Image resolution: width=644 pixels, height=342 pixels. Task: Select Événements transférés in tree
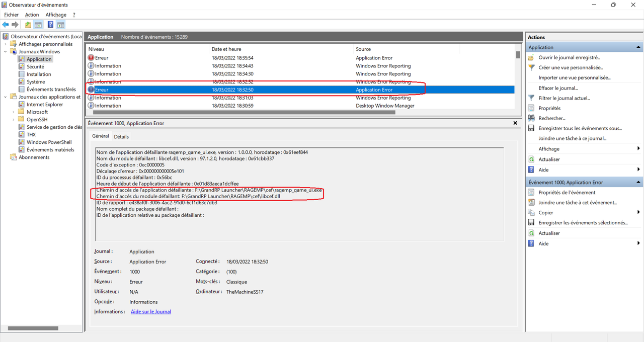(x=51, y=89)
